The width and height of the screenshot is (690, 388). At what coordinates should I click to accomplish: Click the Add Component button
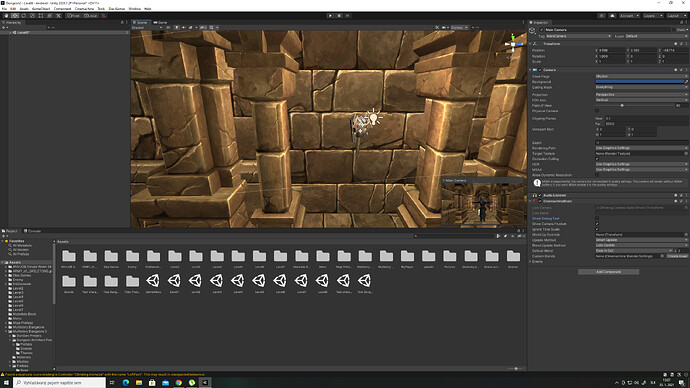(609, 272)
